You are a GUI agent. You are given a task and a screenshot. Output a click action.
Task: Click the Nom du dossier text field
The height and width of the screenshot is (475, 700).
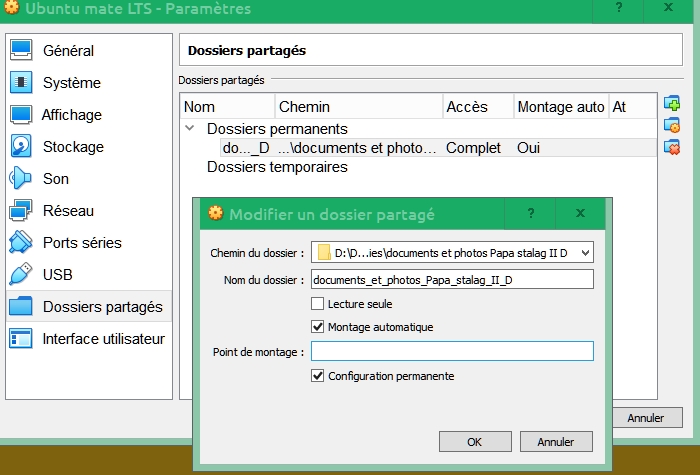pyautogui.click(x=452, y=280)
